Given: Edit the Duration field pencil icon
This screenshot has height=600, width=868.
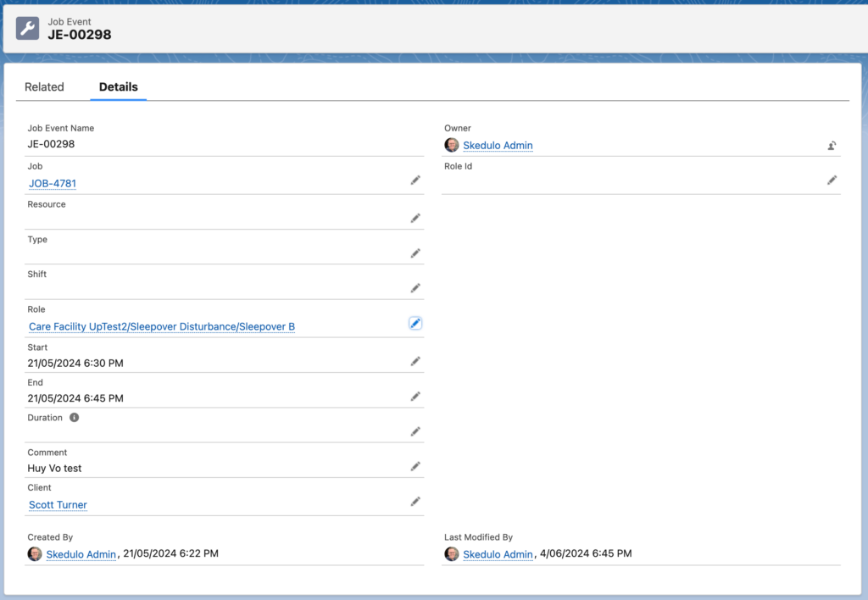Looking at the screenshot, I should tap(415, 431).
